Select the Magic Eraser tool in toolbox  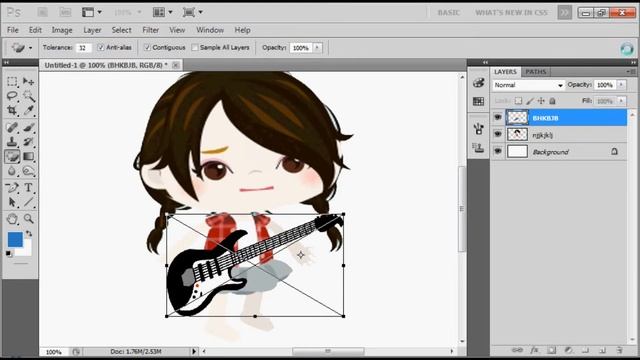pyautogui.click(x=12, y=156)
